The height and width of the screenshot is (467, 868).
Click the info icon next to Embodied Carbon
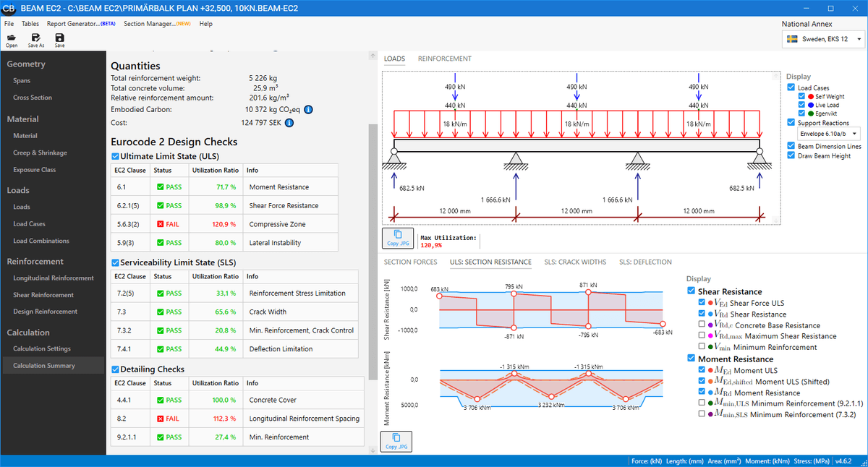pos(308,109)
